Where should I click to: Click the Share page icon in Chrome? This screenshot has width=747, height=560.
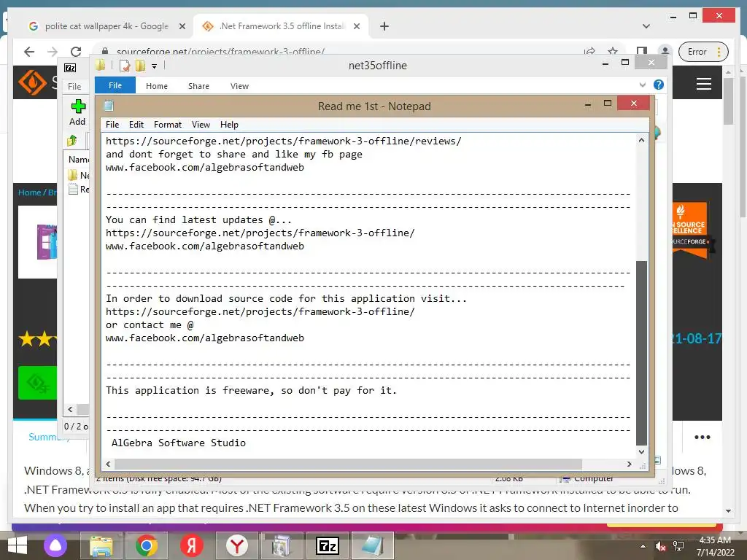tap(589, 51)
